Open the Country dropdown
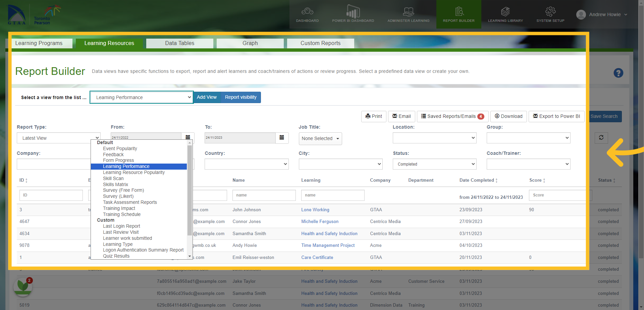644x310 pixels. (x=247, y=164)
